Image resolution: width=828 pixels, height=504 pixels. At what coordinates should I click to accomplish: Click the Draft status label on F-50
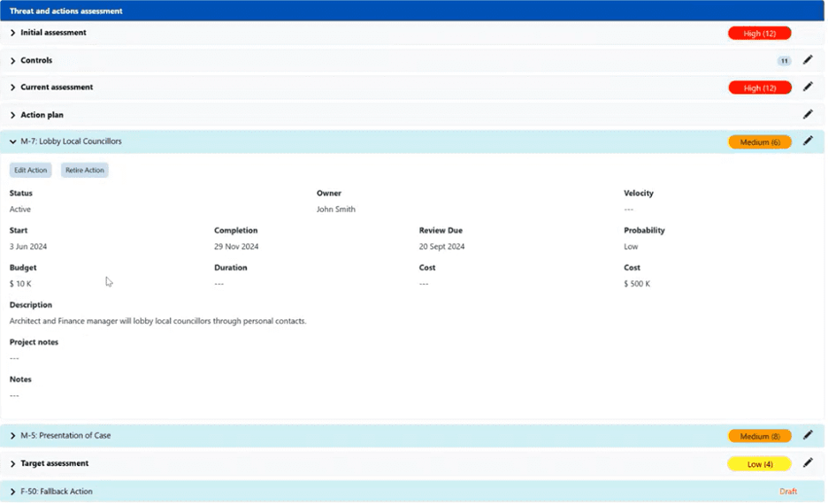coord(788,492)
